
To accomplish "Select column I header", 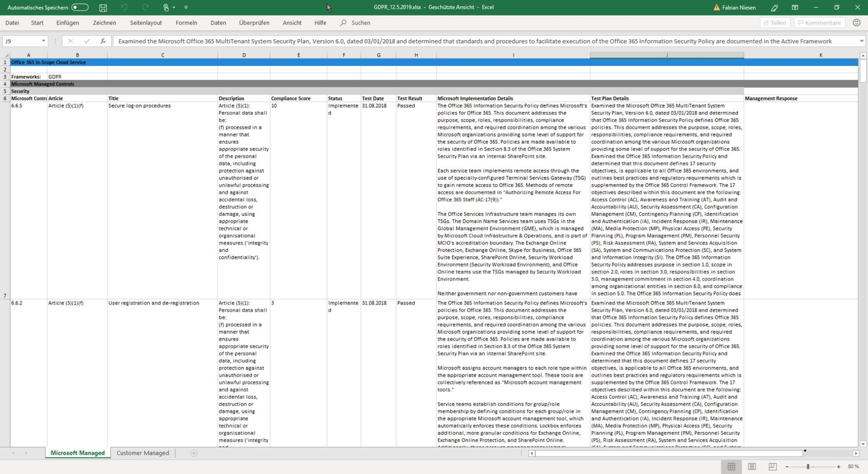I will 513,55.
